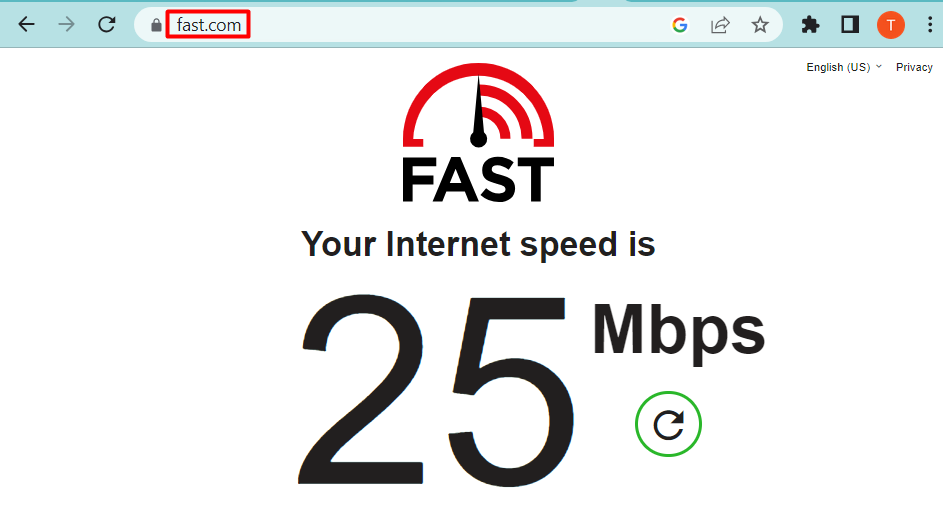Open the English (US) language dropdown
Viewport: 943px width, 513px height.
pos(844,67)
